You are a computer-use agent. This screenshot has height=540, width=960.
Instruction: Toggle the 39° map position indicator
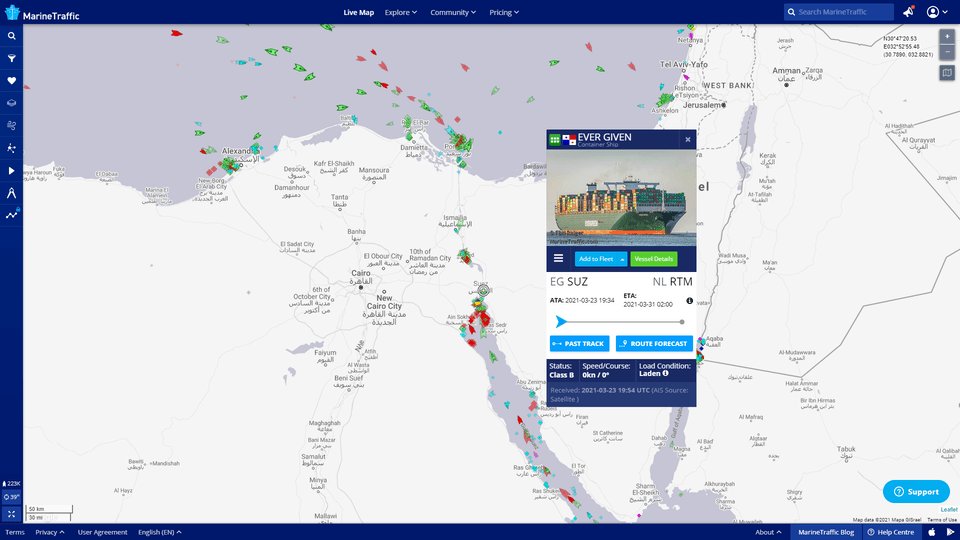click(x=11, y=497)
